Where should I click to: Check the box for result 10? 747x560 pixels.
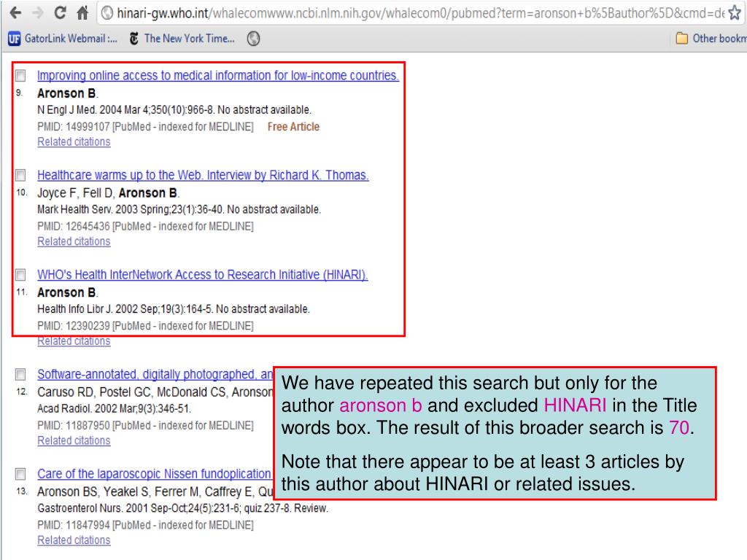(x=20, y=176)
